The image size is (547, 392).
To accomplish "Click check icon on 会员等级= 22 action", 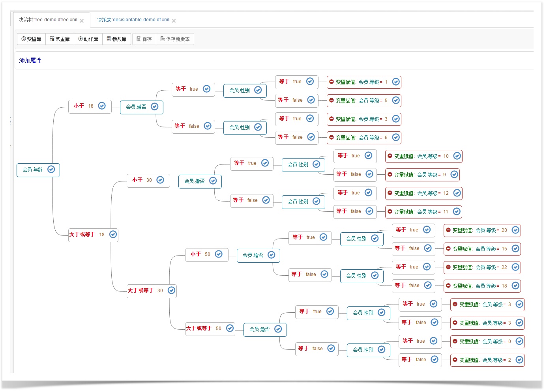I will (x=515, y=267).
